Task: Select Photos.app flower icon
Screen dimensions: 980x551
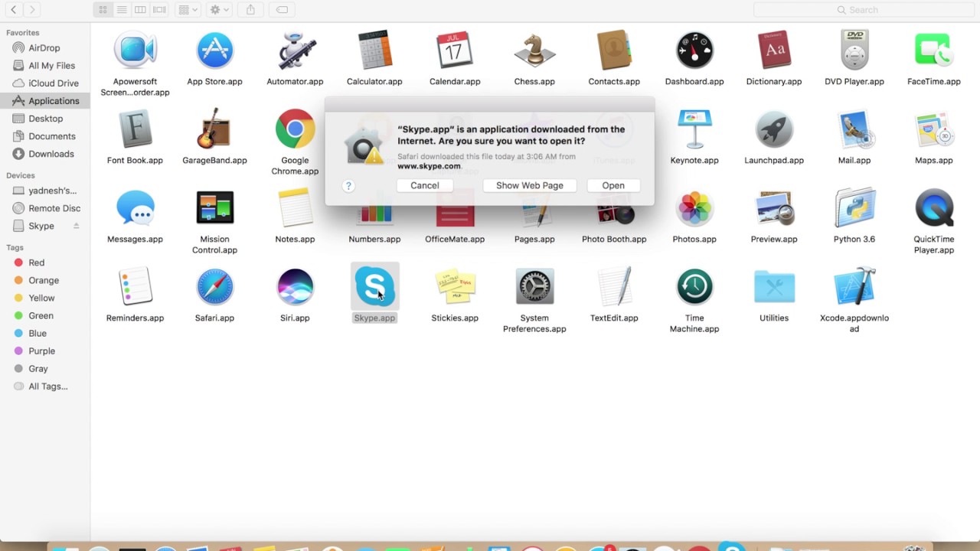Action: (x=694, y=208)
